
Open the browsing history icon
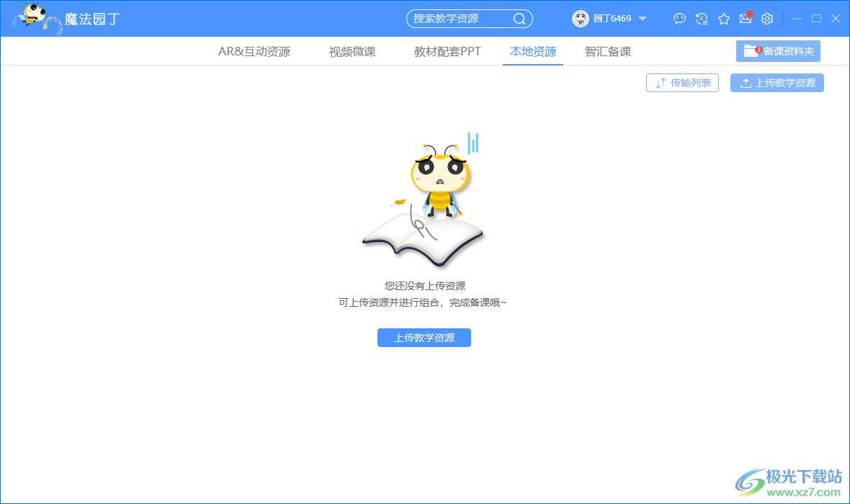coord(702,18)
